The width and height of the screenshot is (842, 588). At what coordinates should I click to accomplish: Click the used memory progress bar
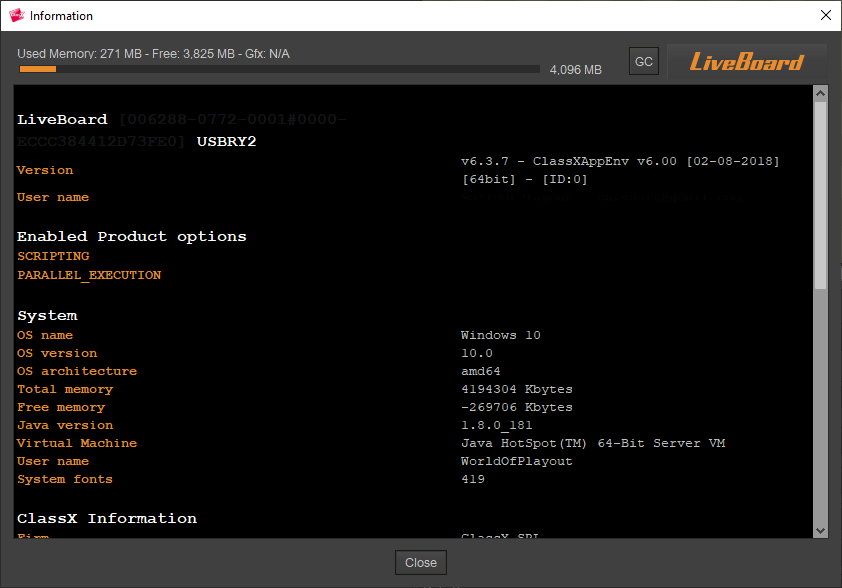(x=280, y=69)
